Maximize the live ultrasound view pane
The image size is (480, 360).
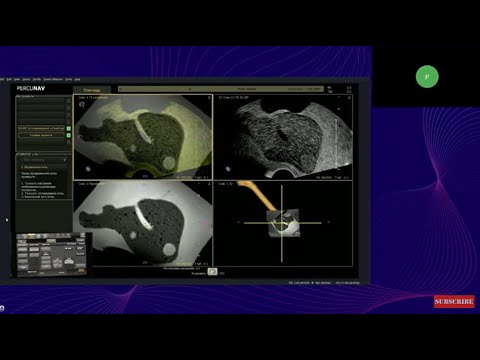point(349,98)
